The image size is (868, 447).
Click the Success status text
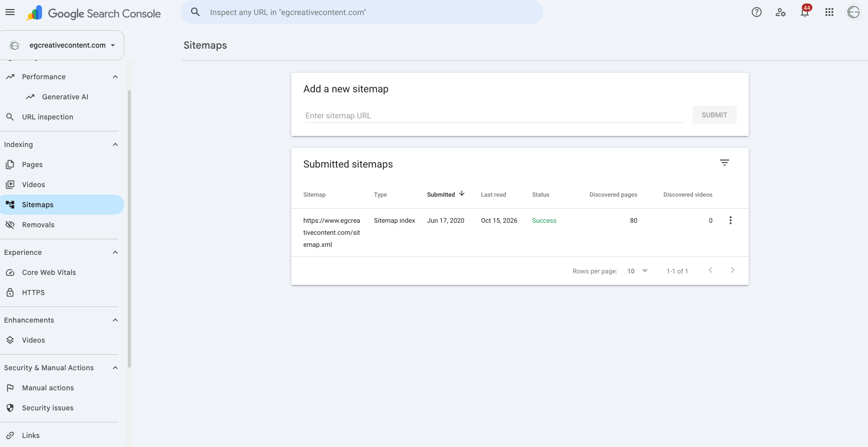544,221
